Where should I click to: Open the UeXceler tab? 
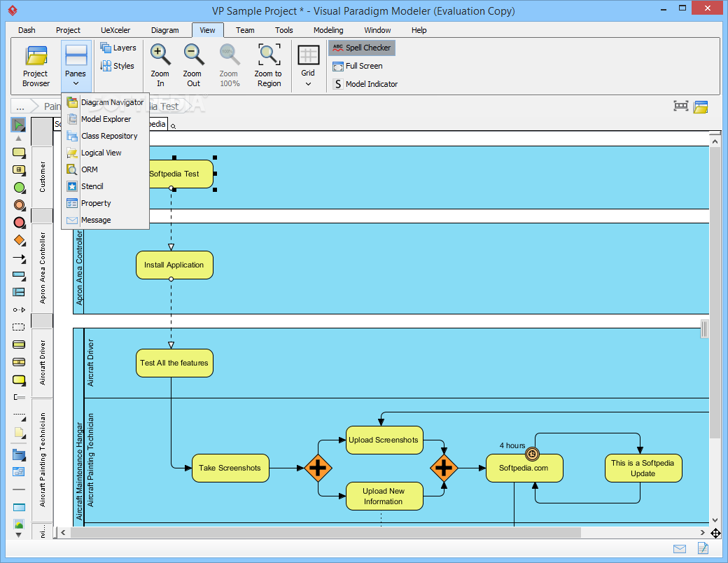pos(115,30)
